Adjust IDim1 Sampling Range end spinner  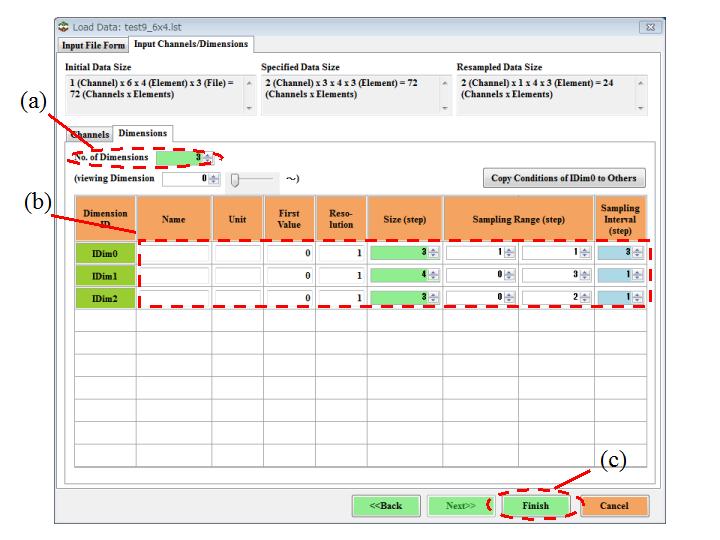(586, 275)
